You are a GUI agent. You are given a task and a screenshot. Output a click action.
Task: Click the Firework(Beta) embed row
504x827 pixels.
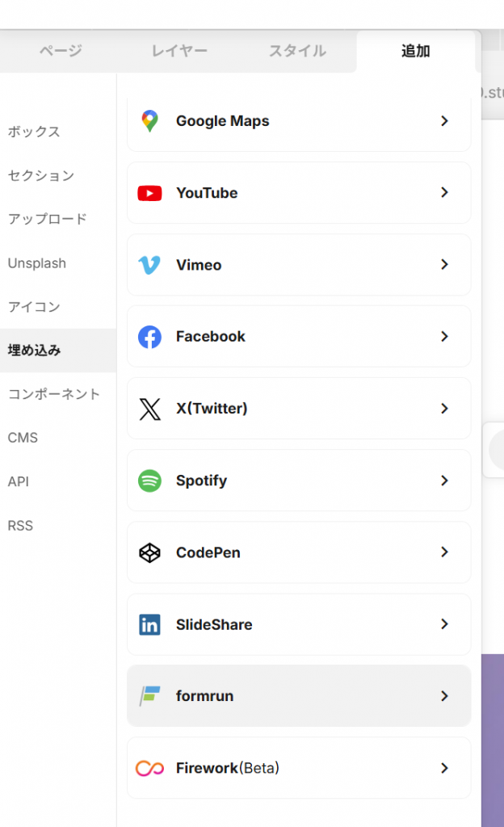pyautogui.click(x=299, y=768)
